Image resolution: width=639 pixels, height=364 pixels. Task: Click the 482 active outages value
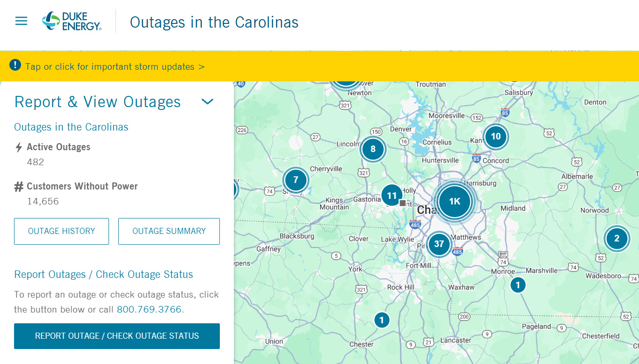(36, 162)
